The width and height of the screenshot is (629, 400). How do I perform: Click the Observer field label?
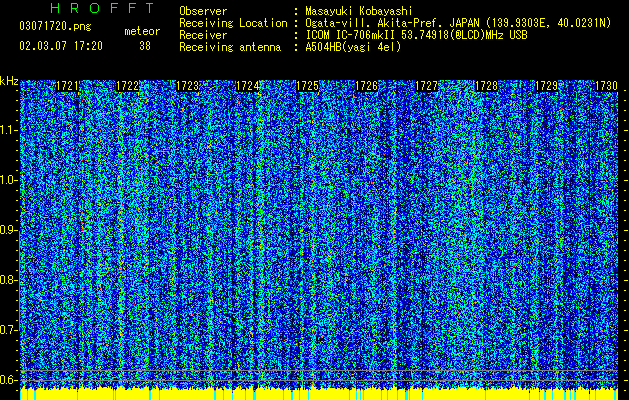(x=203, y=11)
